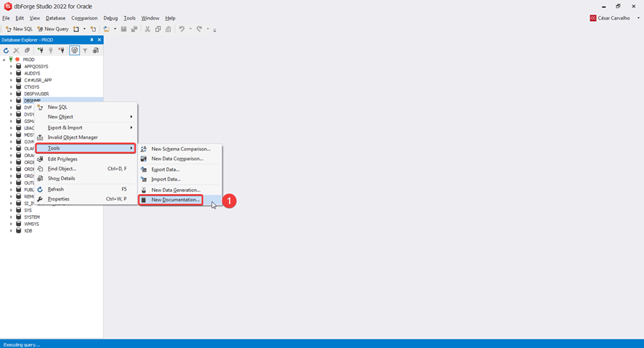644x348 pixels.
Task: Open the Comparison menu
Action: coord(84,18)
